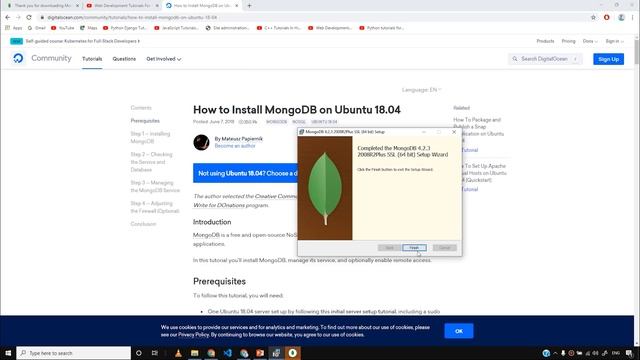The image size is (640, 360).
Task: Reload the page with the refresh icon
Action: click(29, 17)
